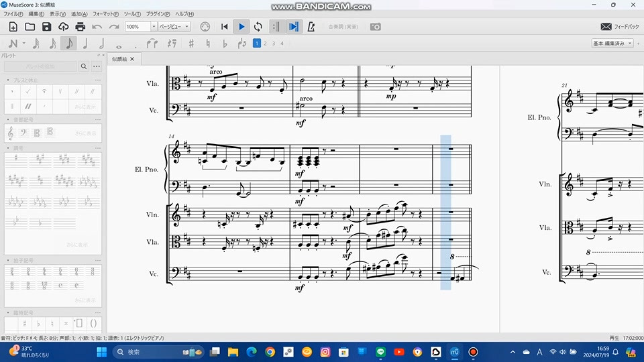Image resolution: width=644 pixels, height=362 pixels.
Task: Toggle tie between notes
Action: 152,44
